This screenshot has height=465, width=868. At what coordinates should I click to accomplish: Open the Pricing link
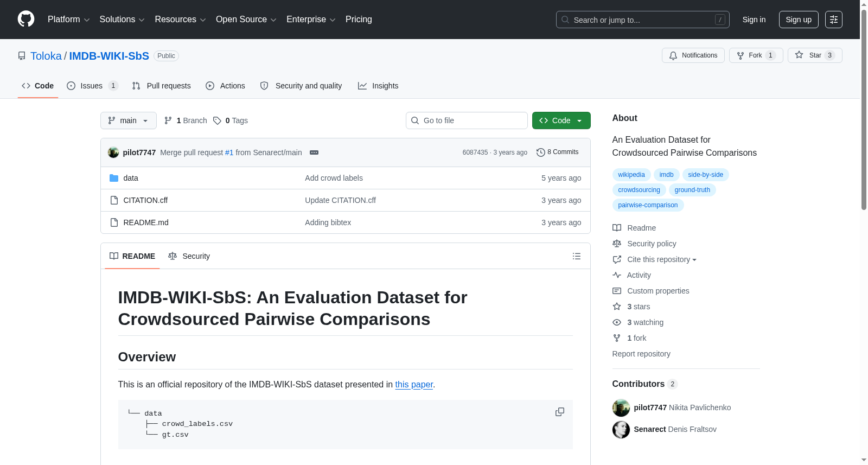pos(359,20)
